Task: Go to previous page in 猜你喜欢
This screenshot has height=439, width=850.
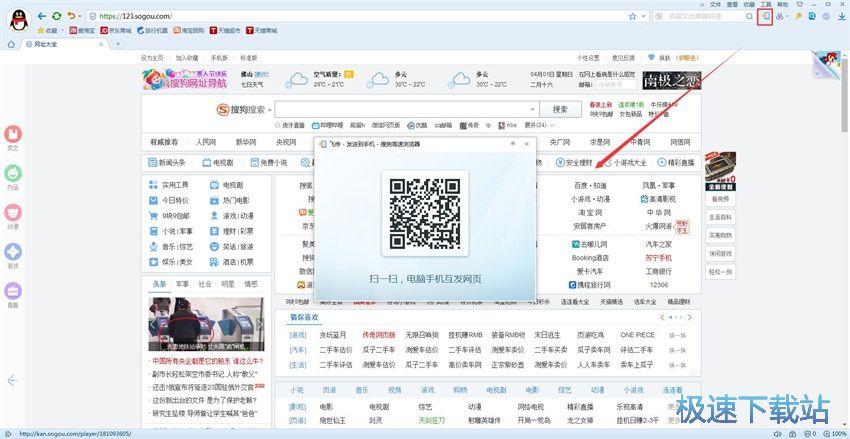Action: coord(662,317)
